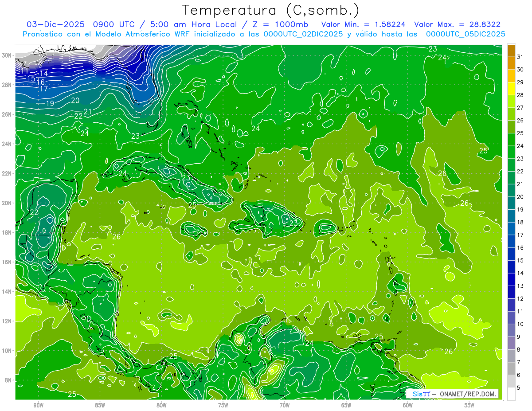Click the '70W' longitude axis label
This screenshot has width=532, height=411.
click(x=285, y=405)
